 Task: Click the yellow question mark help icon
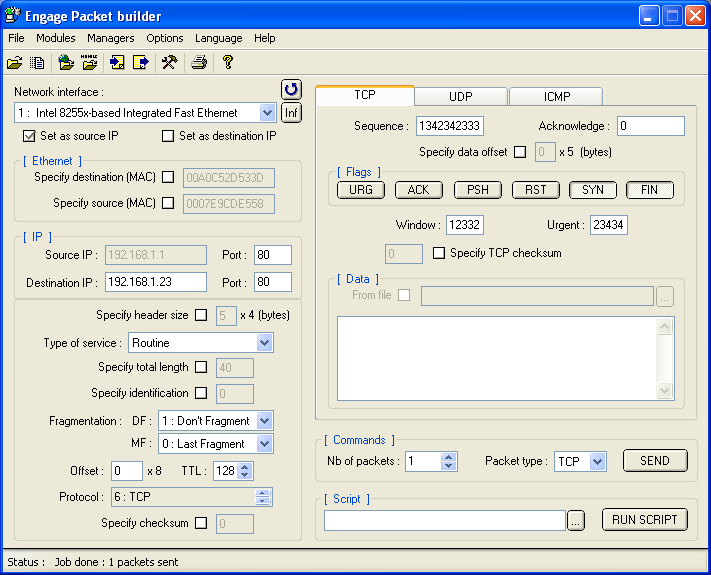tap(228, 62)
